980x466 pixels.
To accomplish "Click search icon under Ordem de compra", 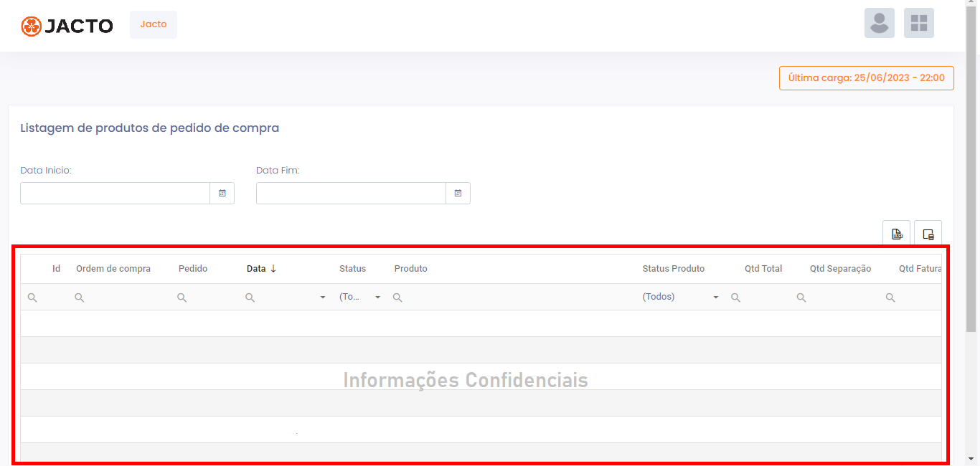I will [x=80, y=298].
